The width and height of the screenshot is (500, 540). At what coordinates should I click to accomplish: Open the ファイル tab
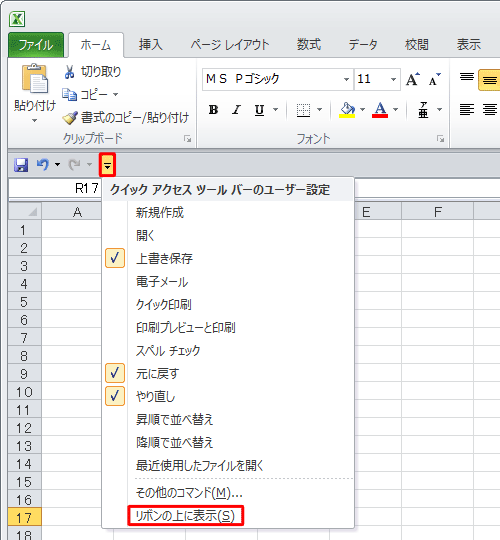(x=36, y=45)
